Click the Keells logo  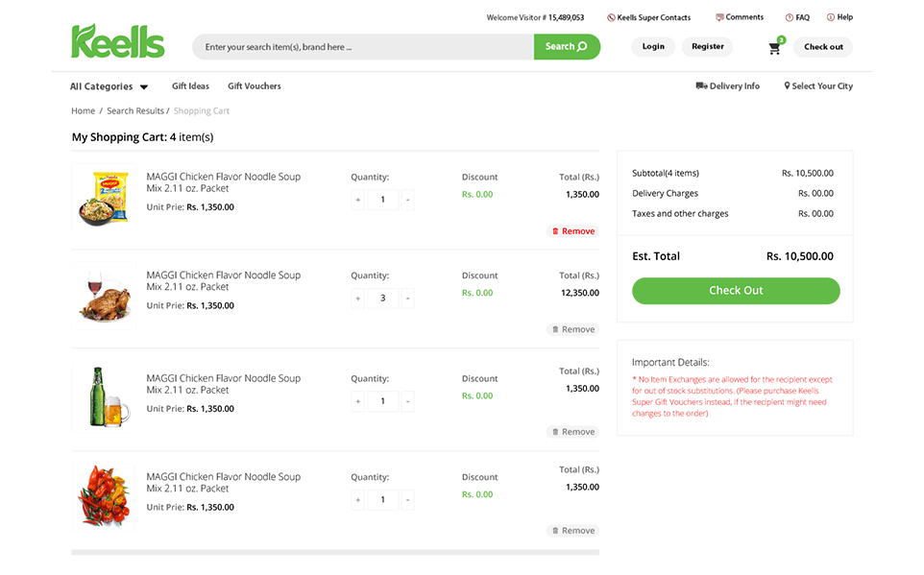(x=117, y=42)
